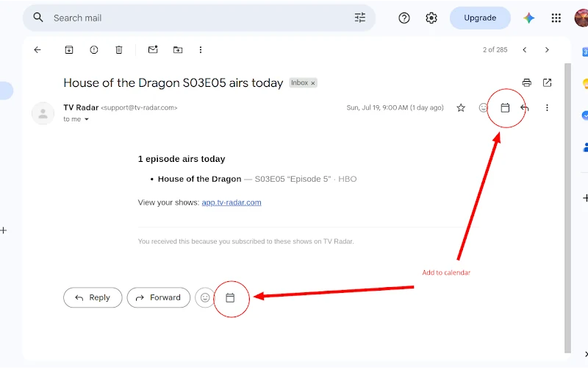Click the calendar icon beside Forward
The width and height of the screenshot is (588, 368).
[x=230, y=298]
